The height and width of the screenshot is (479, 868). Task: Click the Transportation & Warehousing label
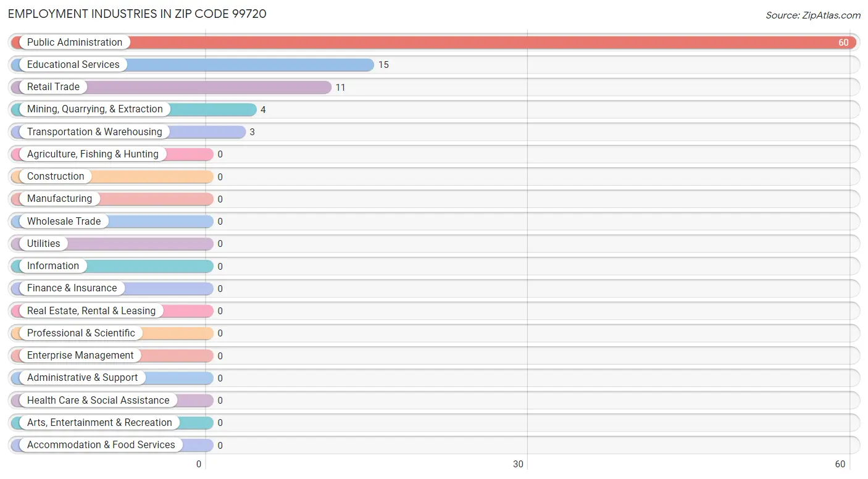[x=94, y=131]
